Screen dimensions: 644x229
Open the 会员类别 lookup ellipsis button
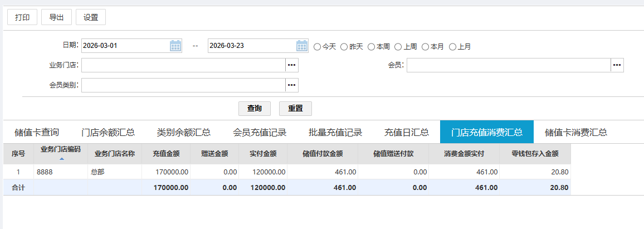[x=291, y=85]
